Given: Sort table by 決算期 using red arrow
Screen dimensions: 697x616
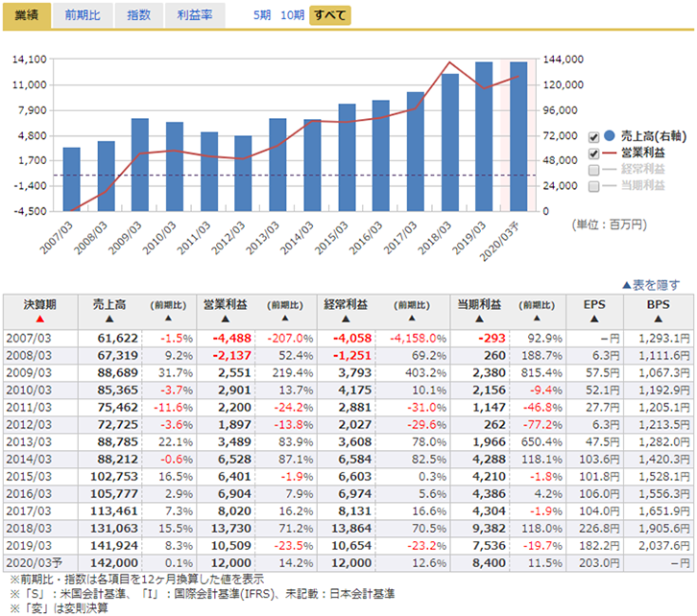Looking at the screenshot, I should [39, 319].
